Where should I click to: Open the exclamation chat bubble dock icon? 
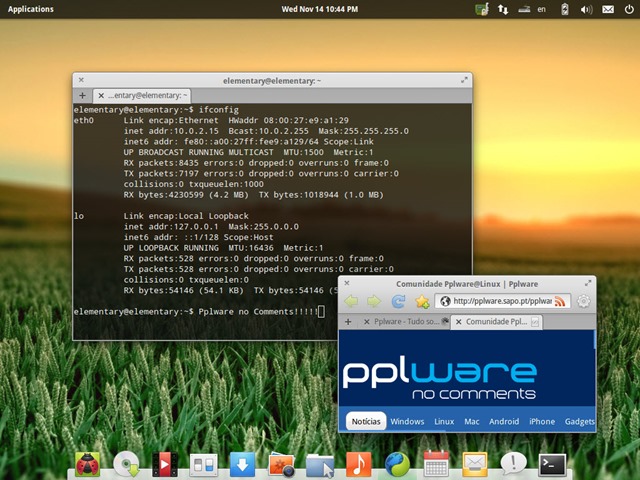513,464
